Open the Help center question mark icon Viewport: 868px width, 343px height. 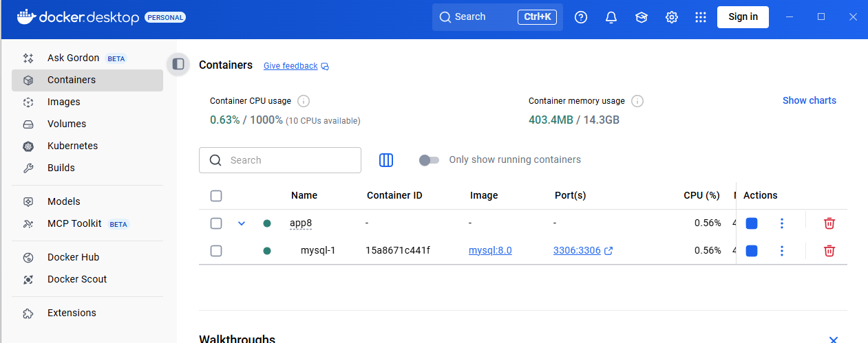(x=581, y=17)
